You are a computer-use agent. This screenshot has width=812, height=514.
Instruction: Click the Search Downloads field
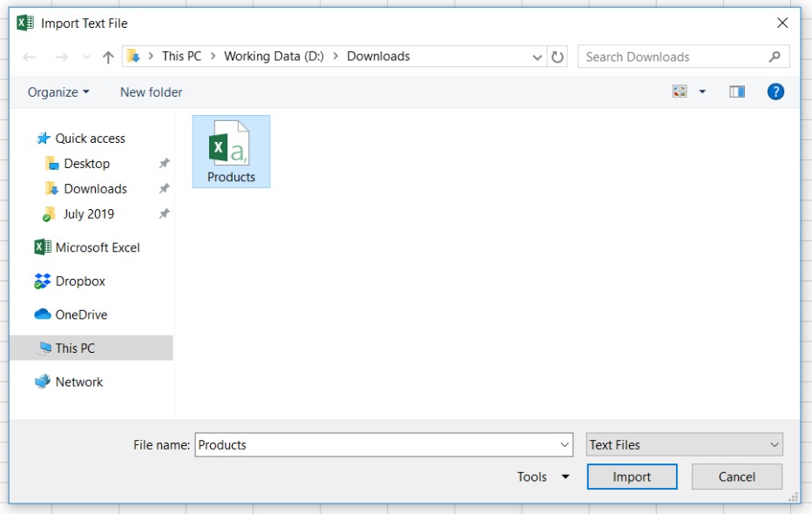point(673,57)
